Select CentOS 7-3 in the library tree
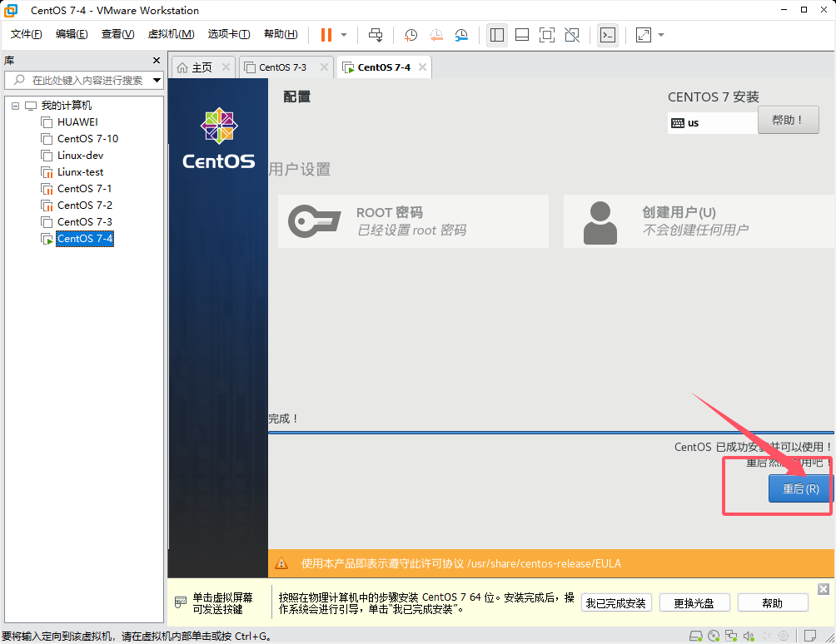Screen dimensions: 836x644 pos(84,221)
